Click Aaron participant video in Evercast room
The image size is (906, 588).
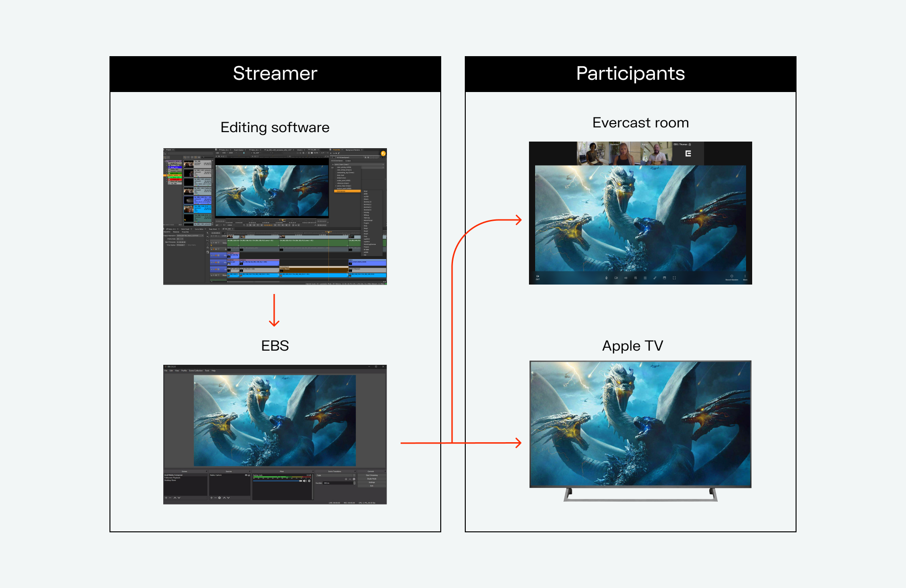click(656, 153)
